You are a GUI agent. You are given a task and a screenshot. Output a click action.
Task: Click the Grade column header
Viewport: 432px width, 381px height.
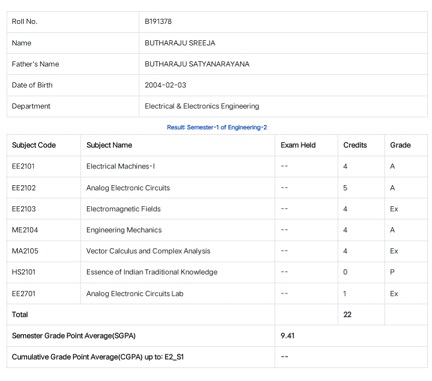pos(400,145)
